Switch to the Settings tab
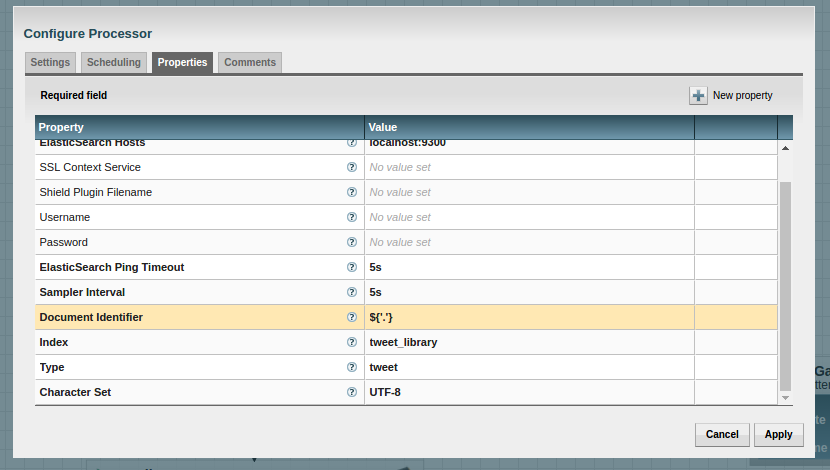Image resolution: width=830 pixels, height=470 pixels. pyautogui.click(x=50, y=62)
